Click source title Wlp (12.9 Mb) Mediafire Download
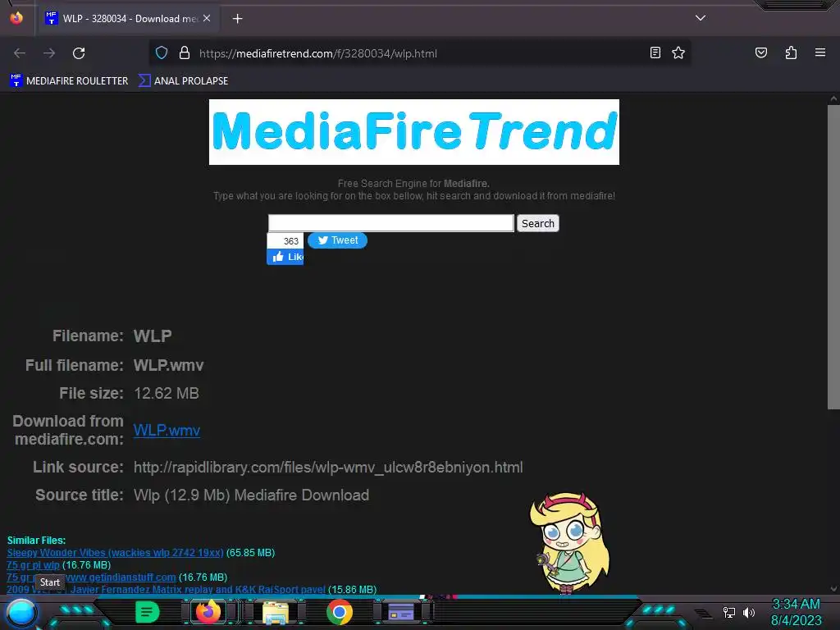Viewport: 840px width, 630px height. tap(251, 495)
